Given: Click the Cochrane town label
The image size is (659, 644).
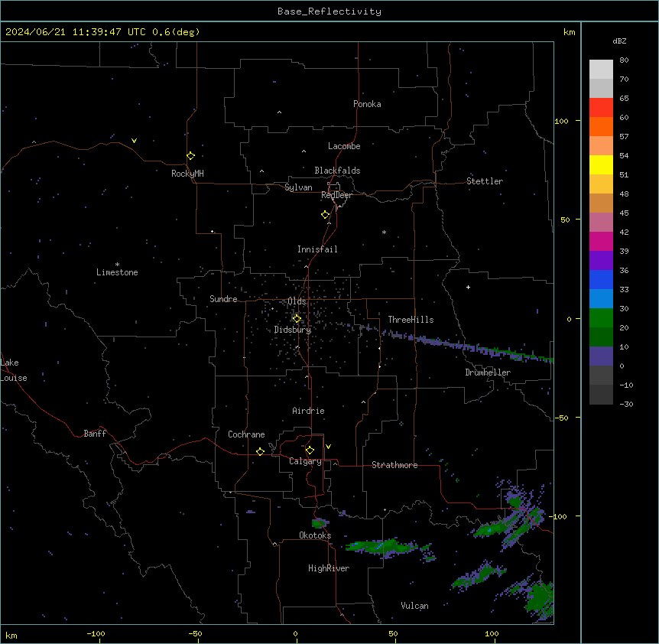Looking at the screenshot, I should click(x=246, y=434).
